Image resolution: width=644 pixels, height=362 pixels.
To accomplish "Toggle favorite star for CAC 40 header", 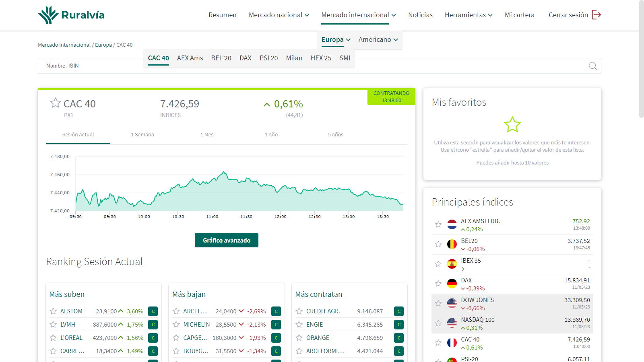I will 55,103.
